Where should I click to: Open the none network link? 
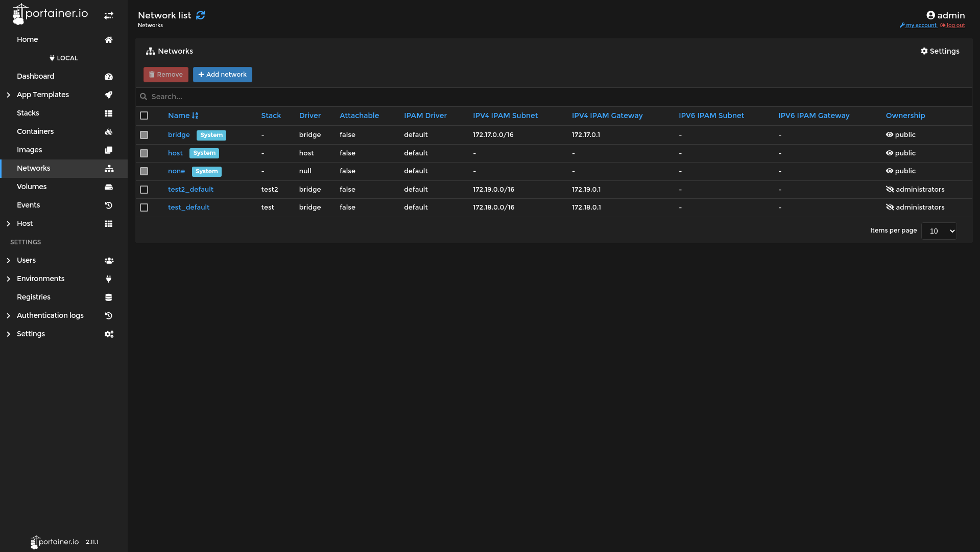tap(176, 171)
